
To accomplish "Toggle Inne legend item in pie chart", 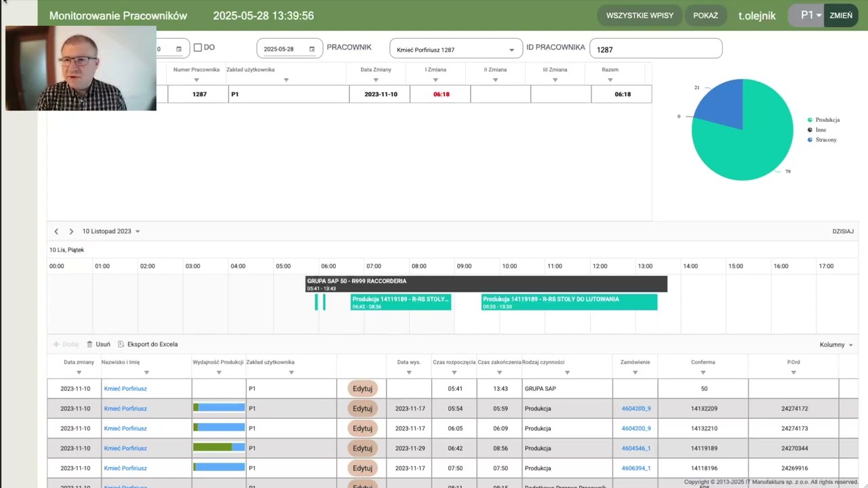I will [x=816, y=129].
